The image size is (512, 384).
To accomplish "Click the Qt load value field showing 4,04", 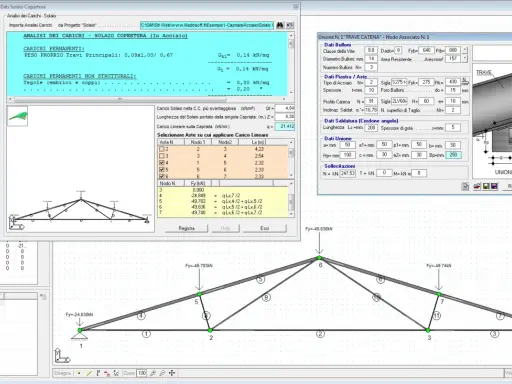I will [284, 108].
